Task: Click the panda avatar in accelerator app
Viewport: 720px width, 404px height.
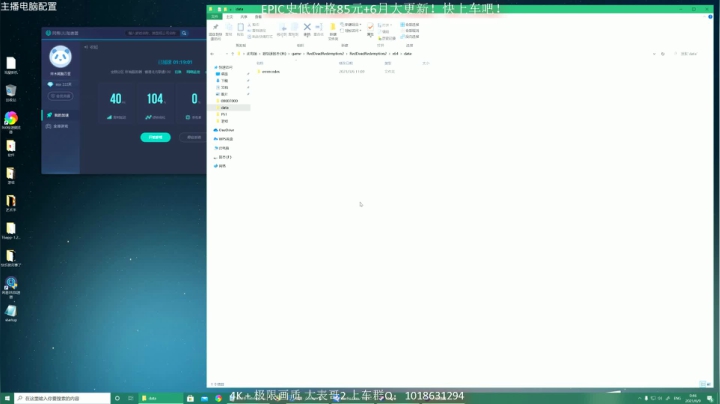Action: 60,56
